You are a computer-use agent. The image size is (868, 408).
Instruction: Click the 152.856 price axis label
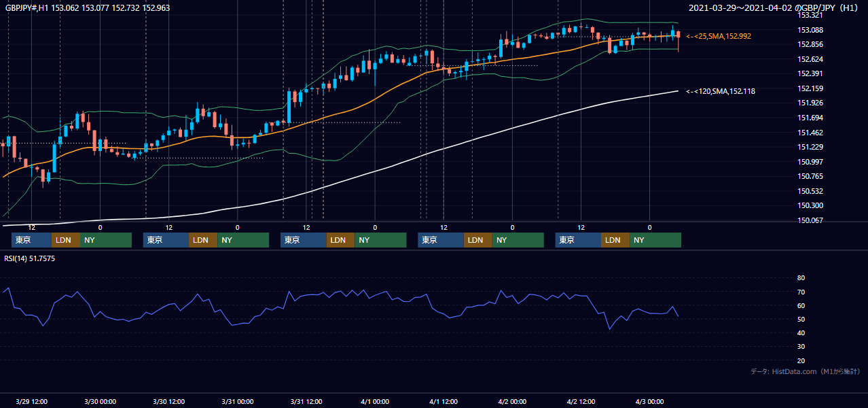pyautogui.click(x=811, y=44)
